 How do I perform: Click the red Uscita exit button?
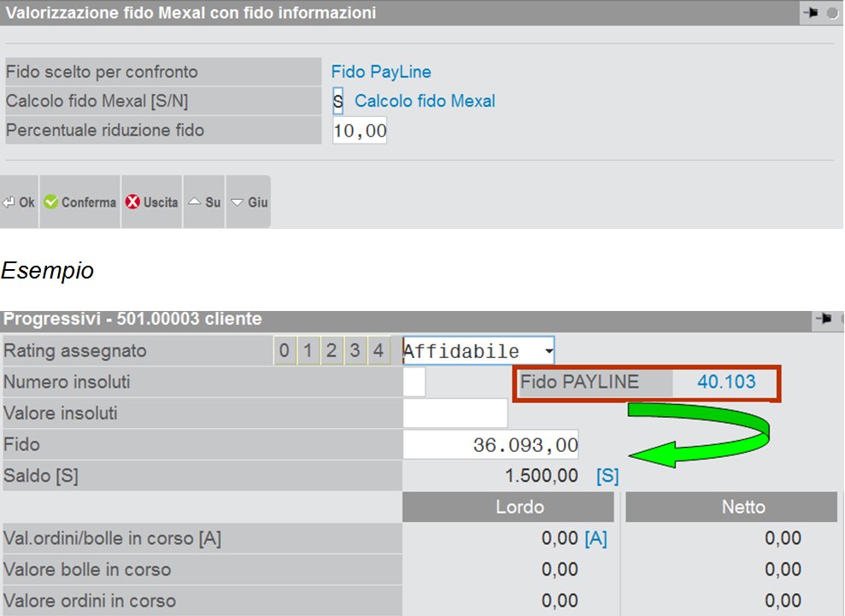(151, 202)
